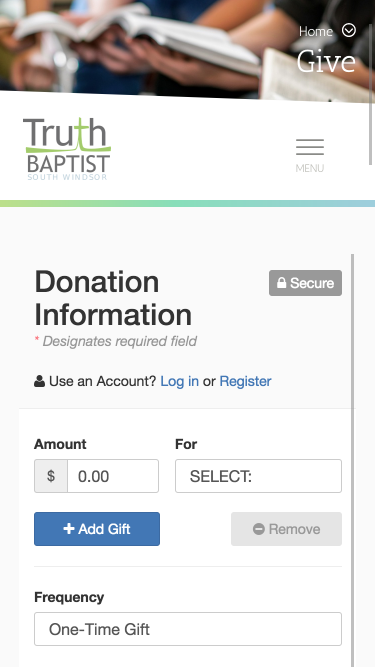Click the Add Gift button

pos(97,529)
